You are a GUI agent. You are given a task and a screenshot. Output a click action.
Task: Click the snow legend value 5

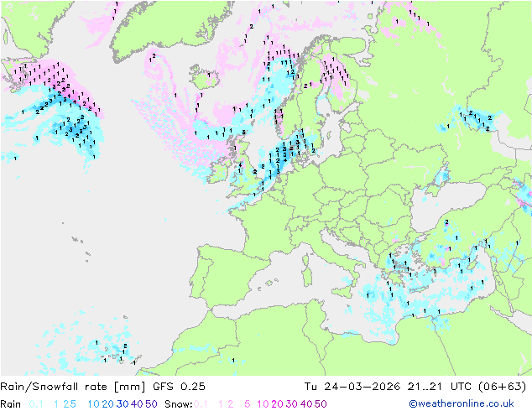(x=248, y=404)
